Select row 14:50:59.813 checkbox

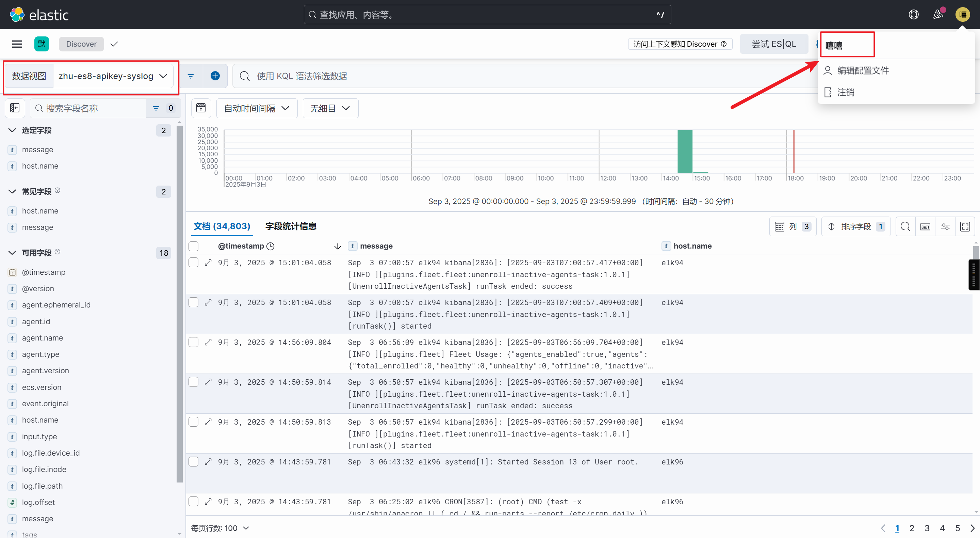tap(194, 422)
